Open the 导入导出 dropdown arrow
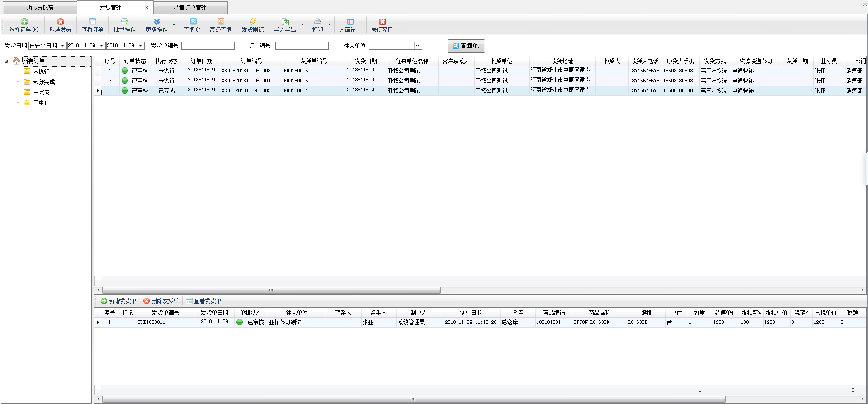Screen dimensions: 868x404 [302, 25]
